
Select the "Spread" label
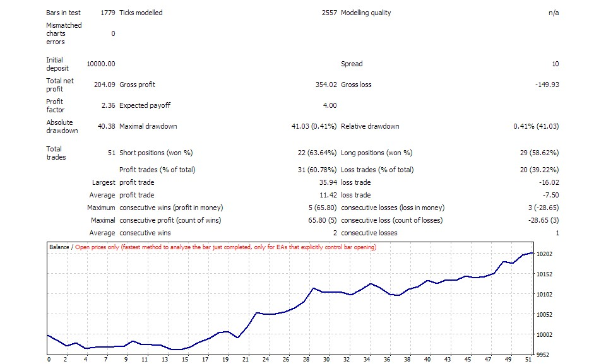352,64
